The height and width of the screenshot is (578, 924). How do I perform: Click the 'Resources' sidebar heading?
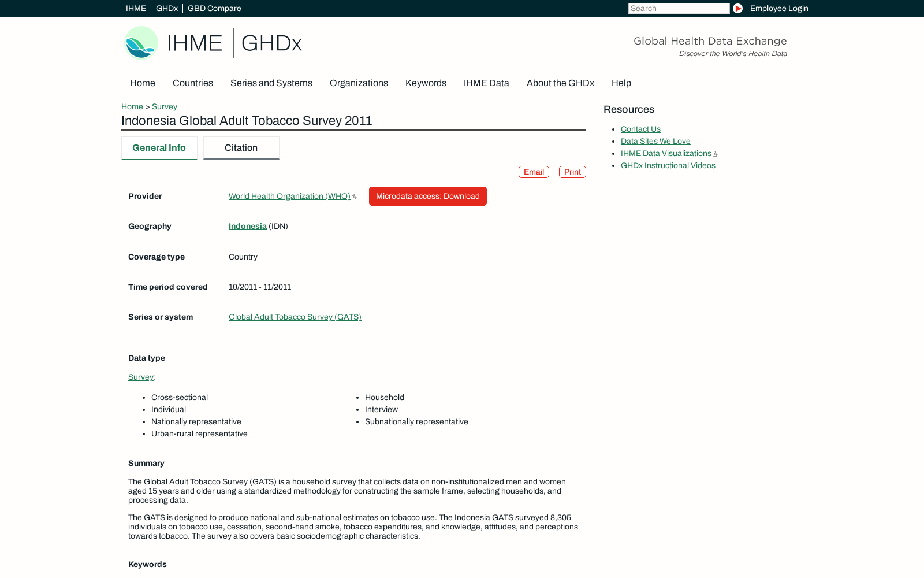coord(629,110)
